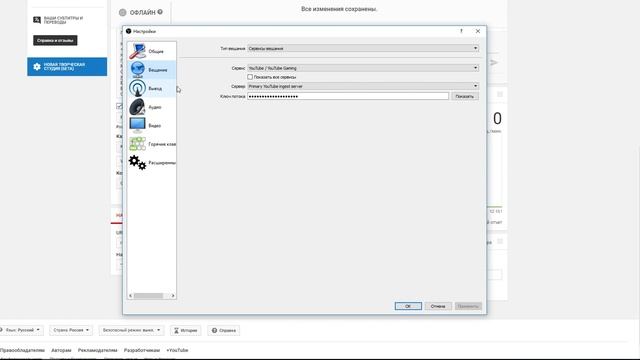
Task: Open the +YouTube footer link
Action: [x=177, y=350]
